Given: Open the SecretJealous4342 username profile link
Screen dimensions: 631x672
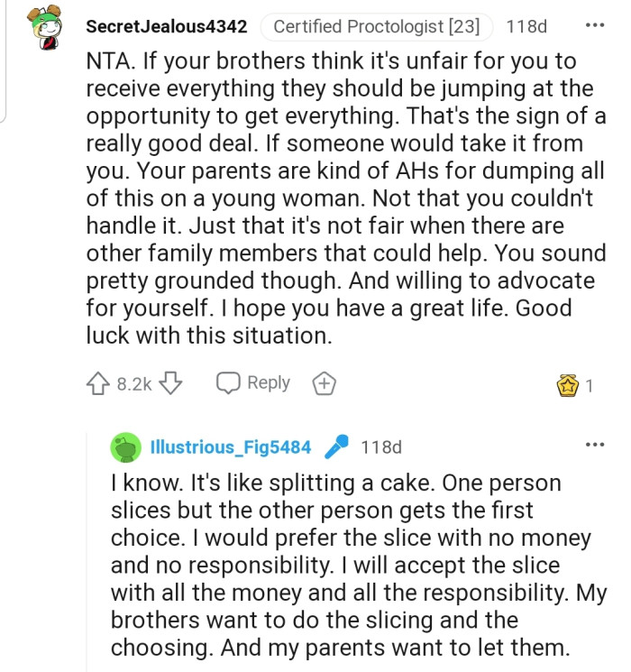Looking at the screenshot, I should click(166, 26).
